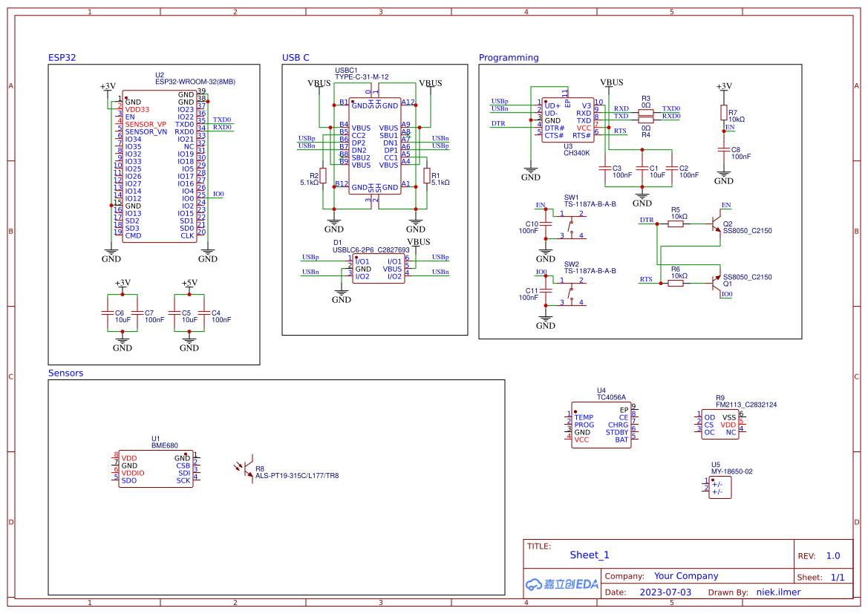Select the SW2 push-button switch symbol

point(571,293)
